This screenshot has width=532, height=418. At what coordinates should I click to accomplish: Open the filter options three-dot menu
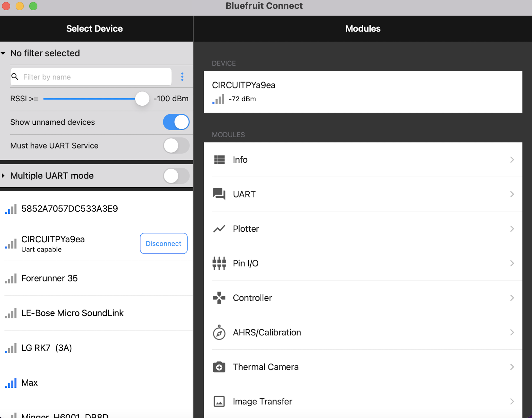(x=182, y=77)
